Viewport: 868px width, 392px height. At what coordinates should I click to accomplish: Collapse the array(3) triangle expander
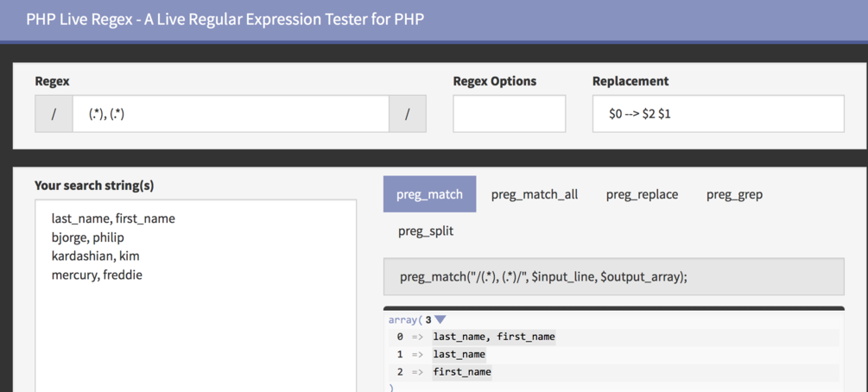(x=440, y=320)
